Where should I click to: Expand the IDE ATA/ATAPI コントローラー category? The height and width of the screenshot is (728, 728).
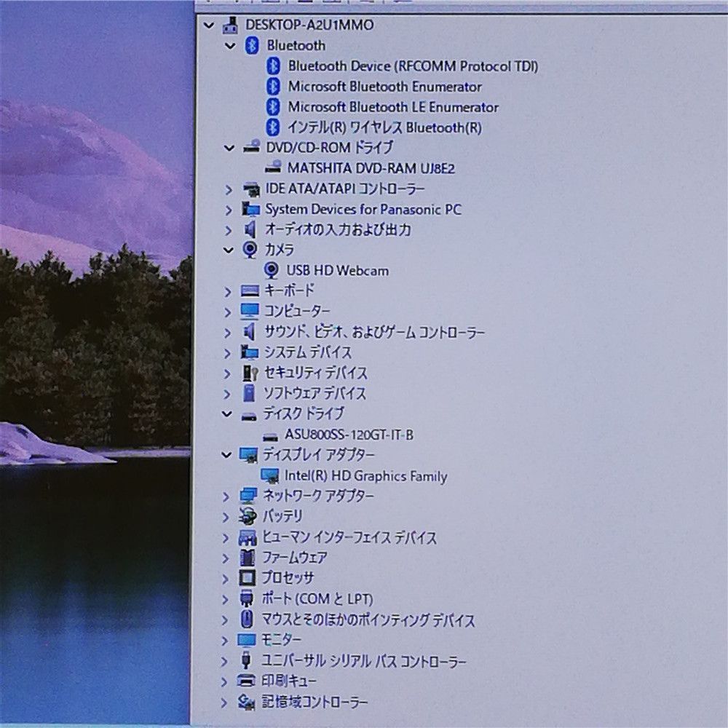229,189
